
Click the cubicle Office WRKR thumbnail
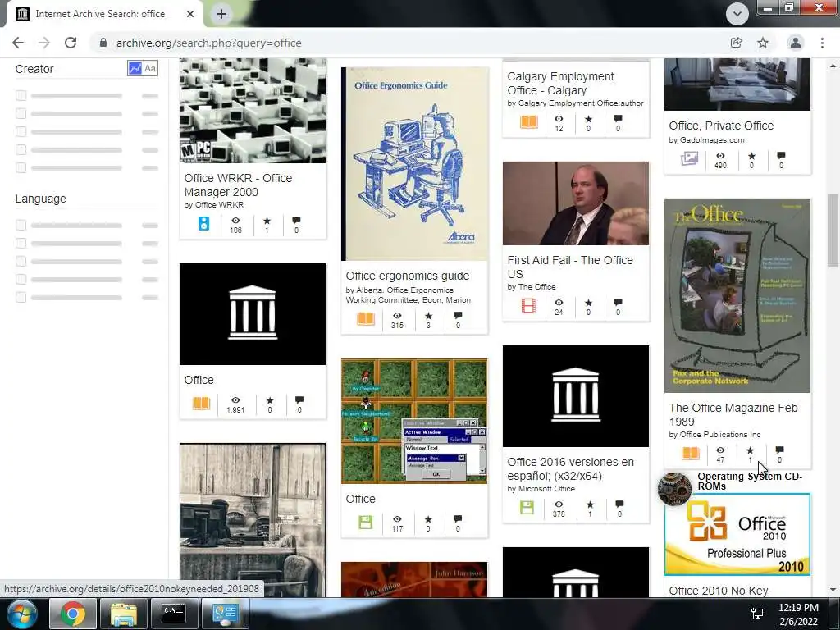tap(253, 111)
